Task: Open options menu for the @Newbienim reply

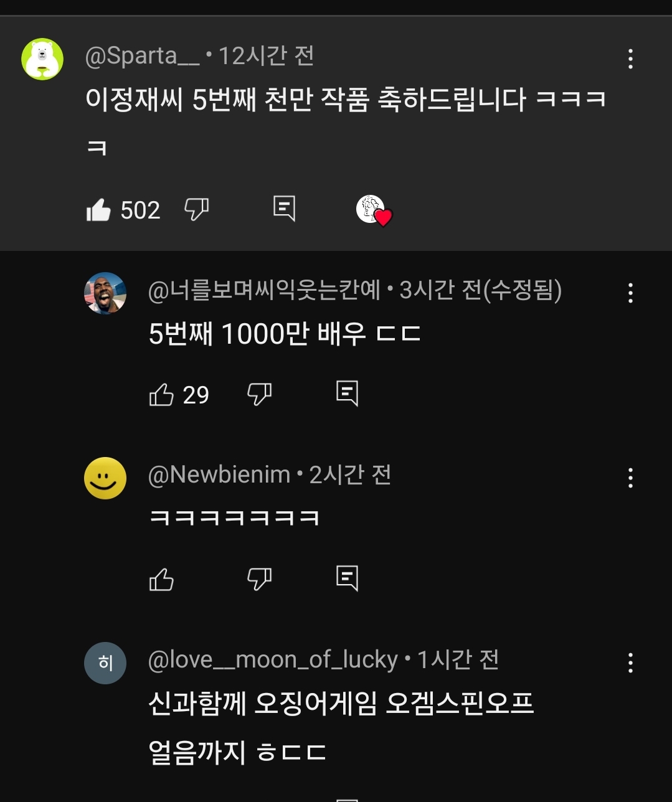Action: (x=630, y=478)
